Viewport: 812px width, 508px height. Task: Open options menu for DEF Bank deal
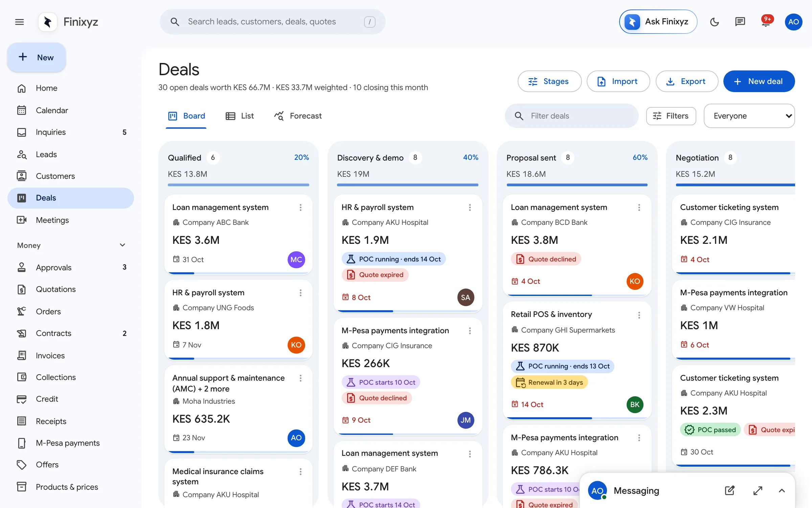(x=470, y=454)
